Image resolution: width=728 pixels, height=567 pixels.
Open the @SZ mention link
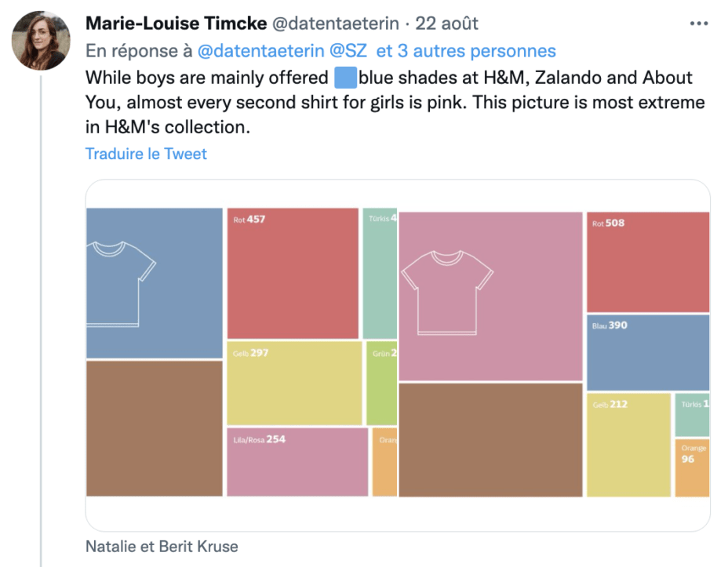348,51
